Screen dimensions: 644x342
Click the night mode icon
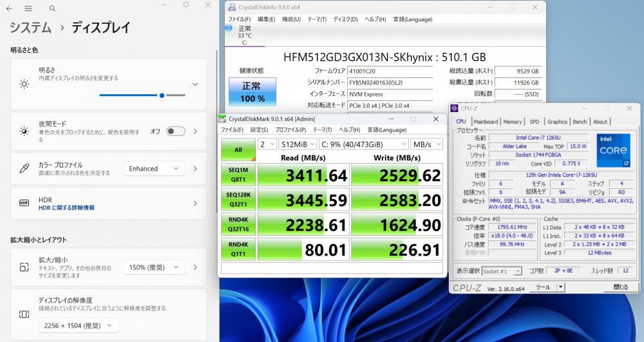pyautogui.click(x=24, y=131)
